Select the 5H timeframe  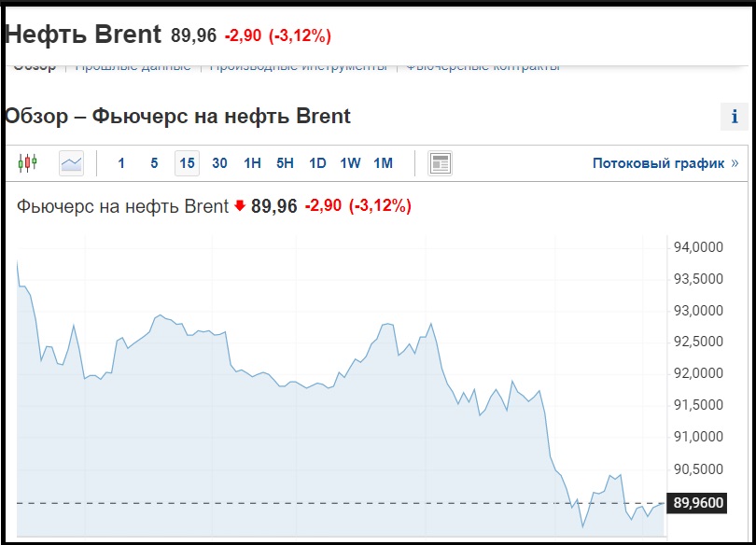pyautogui.click(x=285, y=163)
